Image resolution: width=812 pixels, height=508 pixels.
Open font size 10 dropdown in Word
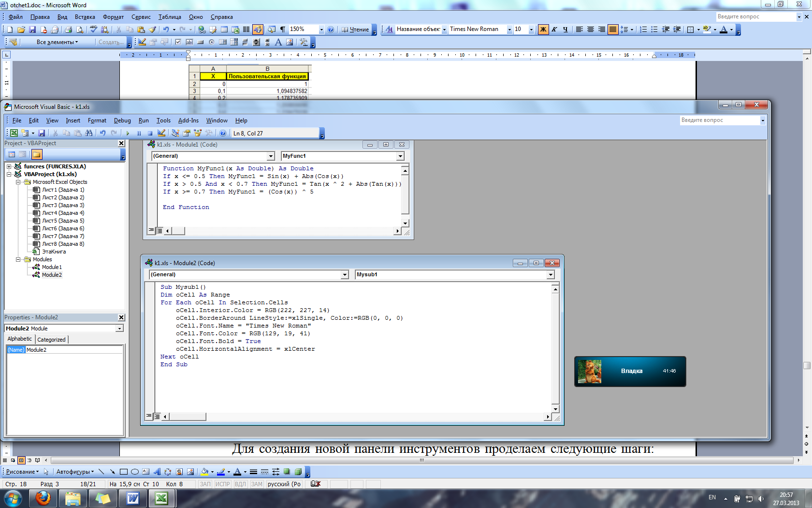coord(531,30)
